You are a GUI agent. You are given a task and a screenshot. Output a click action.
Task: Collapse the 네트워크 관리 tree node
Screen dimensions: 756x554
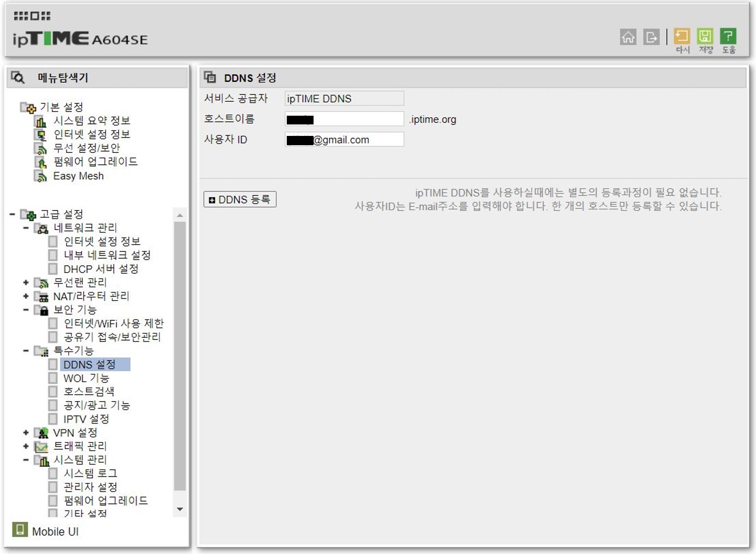pos(26,228)
